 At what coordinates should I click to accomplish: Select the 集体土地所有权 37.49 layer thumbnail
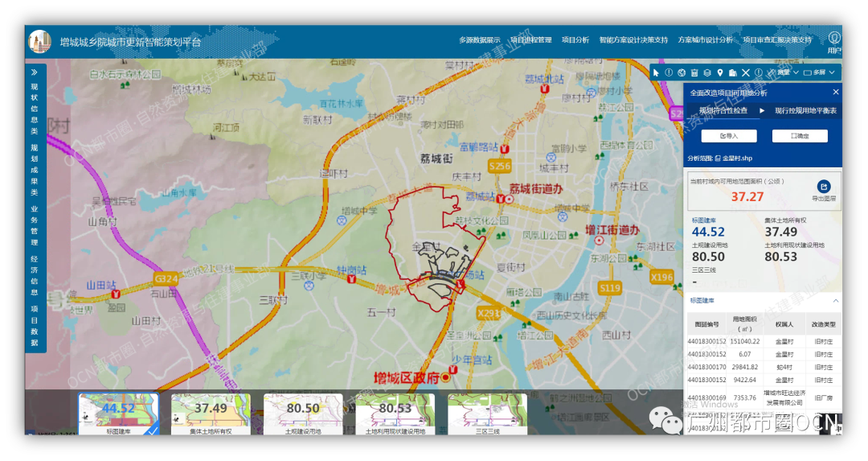point(211,414)
